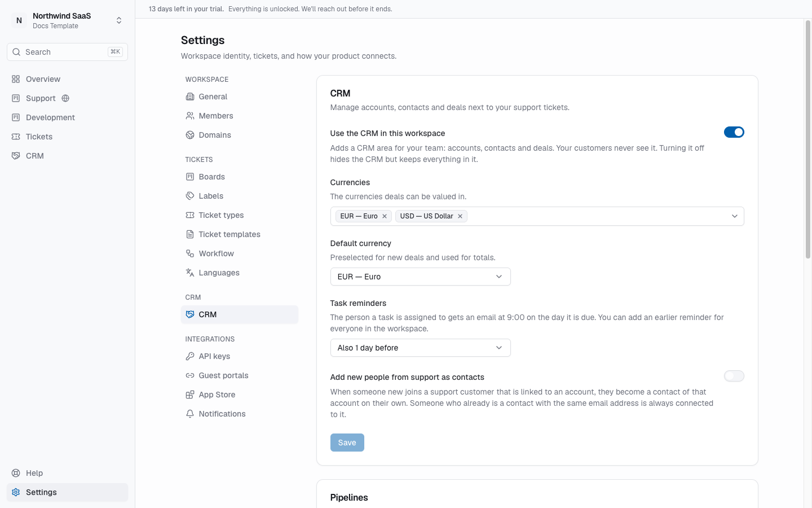Screen dimensions: 812x508
Task: Click the 13 days left trial notice
Action: [x=186, y=9]
